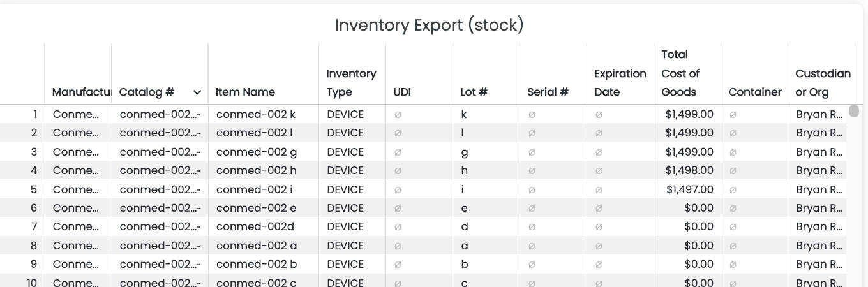
Task: Click the Lot # column header
Action: click(x=474, y=92)
